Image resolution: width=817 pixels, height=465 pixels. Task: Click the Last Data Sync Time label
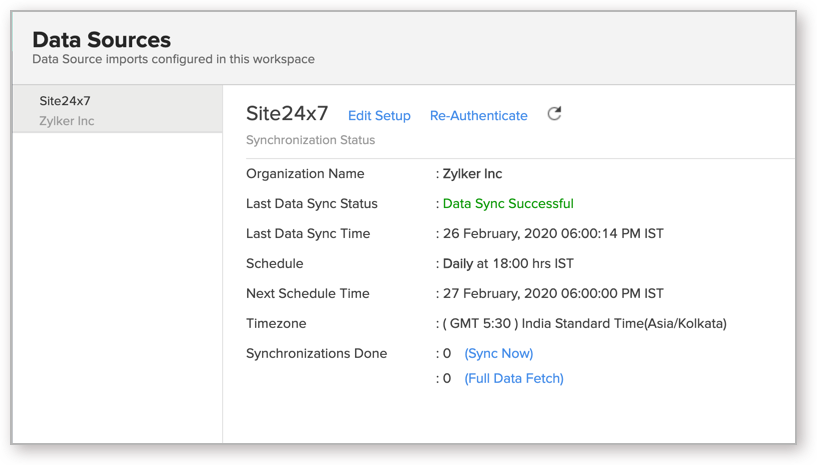click(308, 234)
